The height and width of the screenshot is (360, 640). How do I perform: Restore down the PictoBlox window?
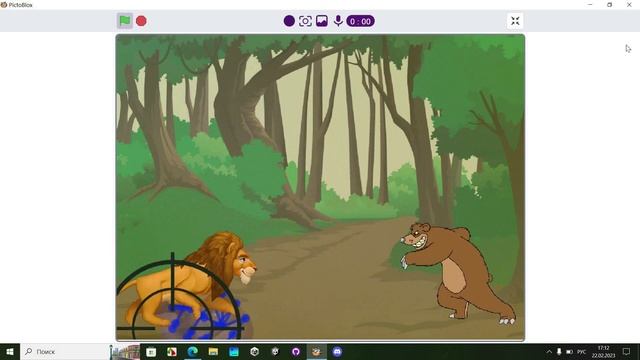[609, 4]
